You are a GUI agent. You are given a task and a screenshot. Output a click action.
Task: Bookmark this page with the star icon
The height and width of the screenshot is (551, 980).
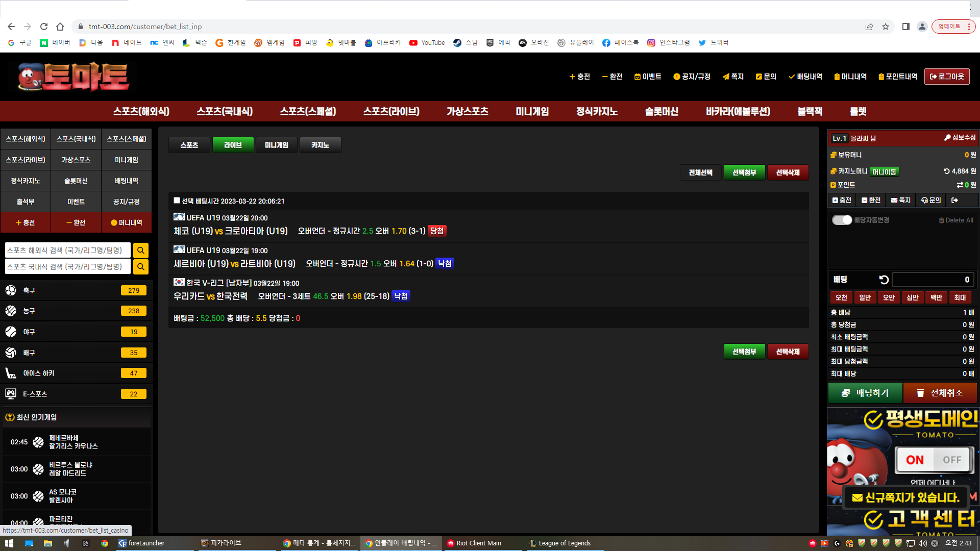tap(886, 27)
